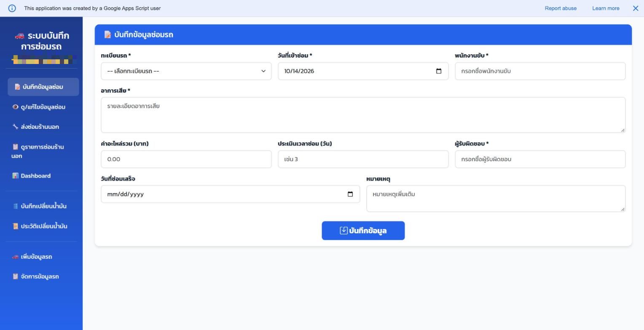
Task: Click the วันที่ซ่อมเสร็จ date field
Action: coord(230,194)
